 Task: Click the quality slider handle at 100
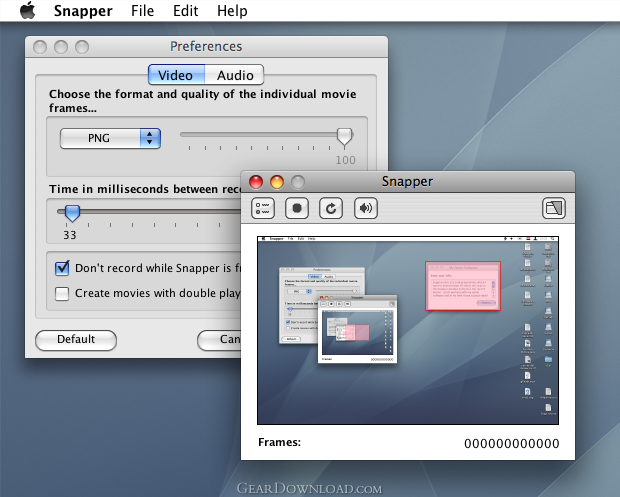pyautogui.click(x=344, y=137)
